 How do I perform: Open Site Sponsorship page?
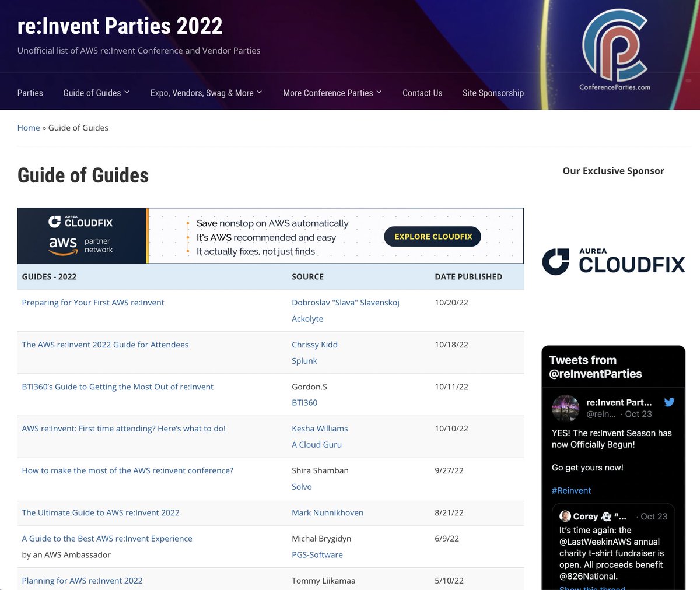tap(493, 93)
